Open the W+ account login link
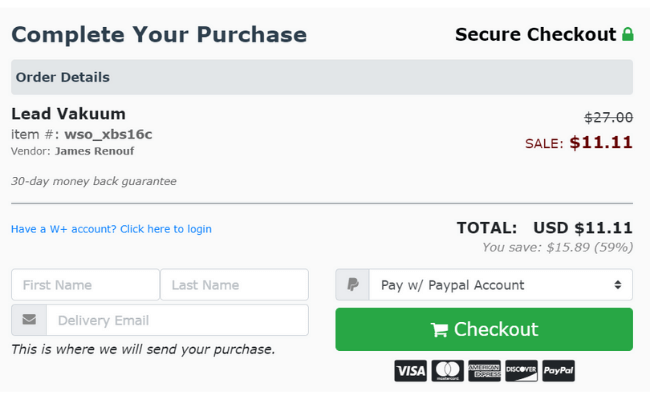The height and width of the screenshot is (400, 650). coord(111,229)
